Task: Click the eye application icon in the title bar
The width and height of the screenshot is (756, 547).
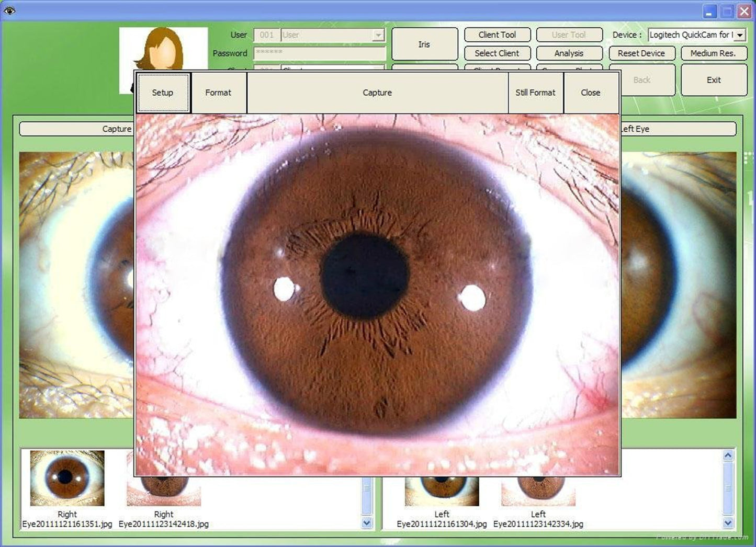Action: tap(8, 10)
